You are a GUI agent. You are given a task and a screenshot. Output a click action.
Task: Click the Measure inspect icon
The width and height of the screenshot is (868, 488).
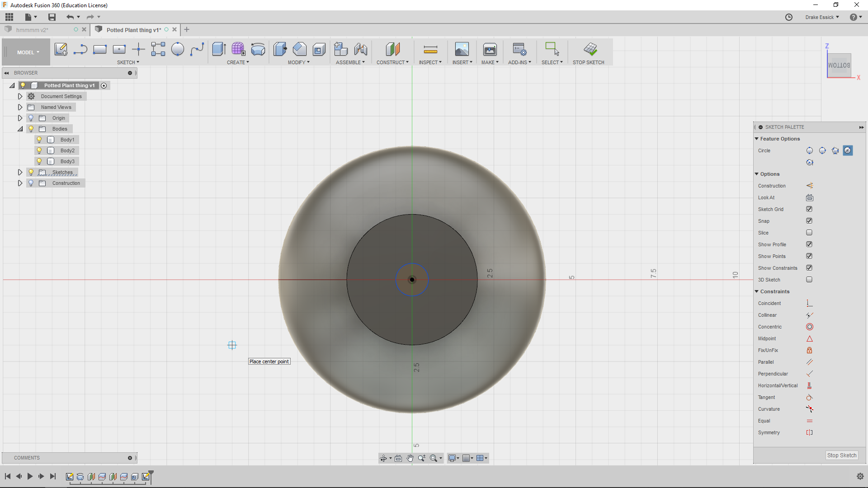click(x=430, y=49)
